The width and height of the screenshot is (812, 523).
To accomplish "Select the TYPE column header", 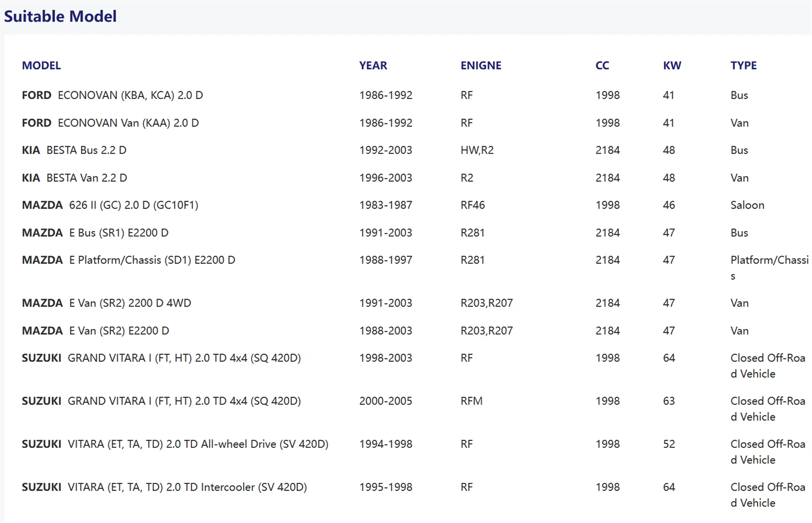I will coord(743,66).
